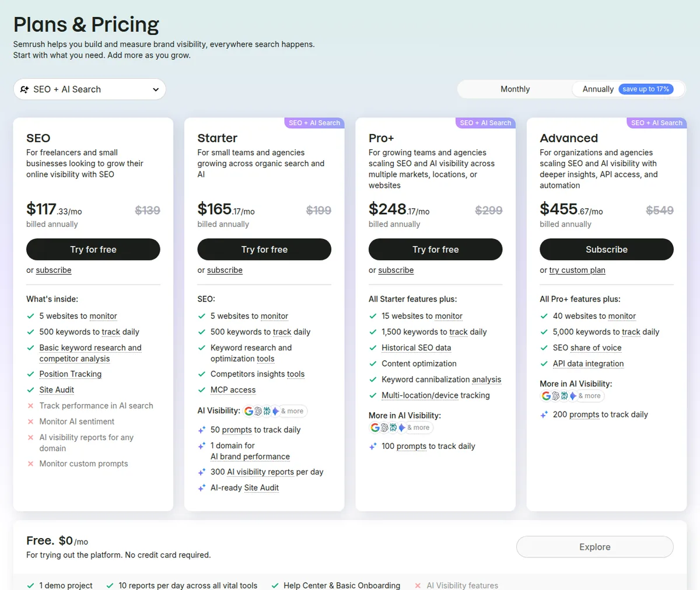This screenshot has width=700, height=590.
Task: Click Perplexity icon in Starter AI Visibility row
Action: pos(267,411)
